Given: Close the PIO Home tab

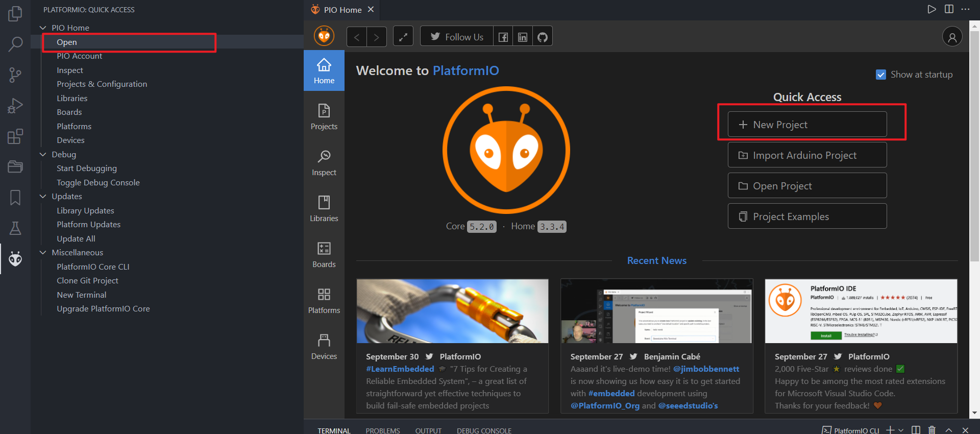Looking at the screenshot, I should pyautogui.click(x=371, y=9).
